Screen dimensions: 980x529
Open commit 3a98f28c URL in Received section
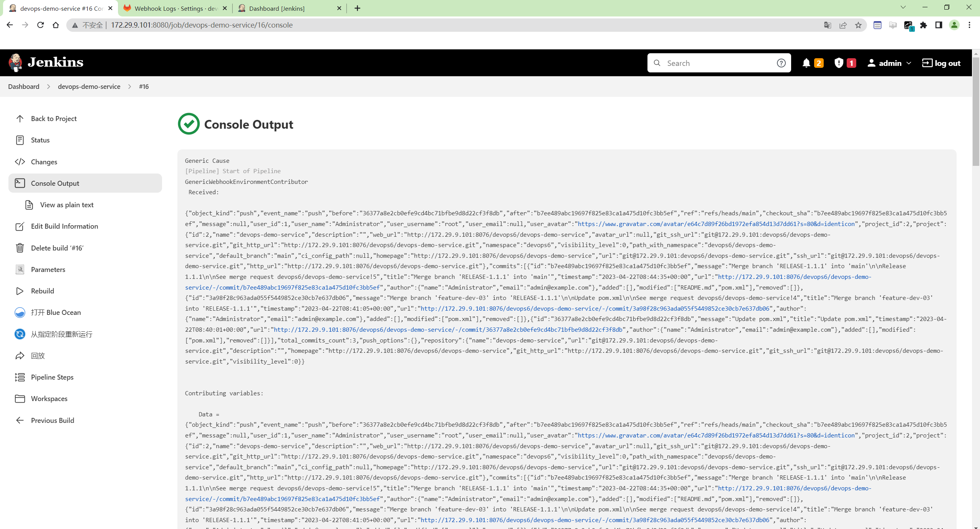click(x=595, y=309)
